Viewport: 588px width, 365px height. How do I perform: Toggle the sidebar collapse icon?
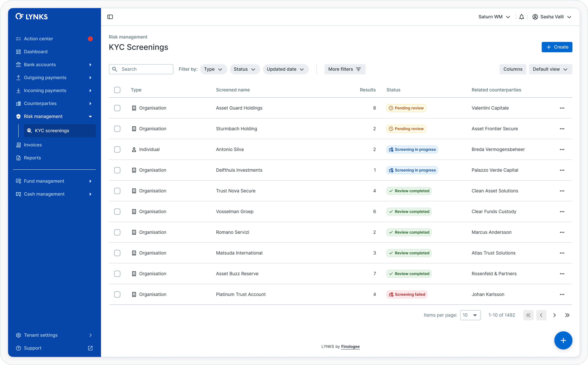110,17
